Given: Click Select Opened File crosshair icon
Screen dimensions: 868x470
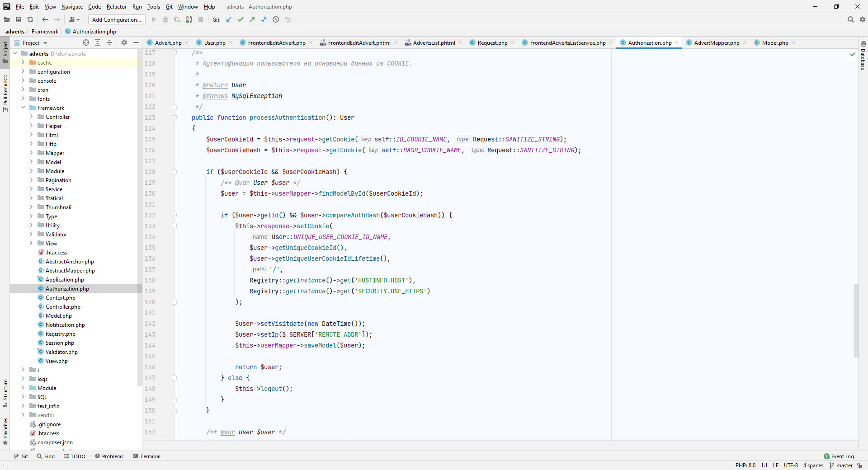Looking at the screenshot, I should tap(86, 42).
